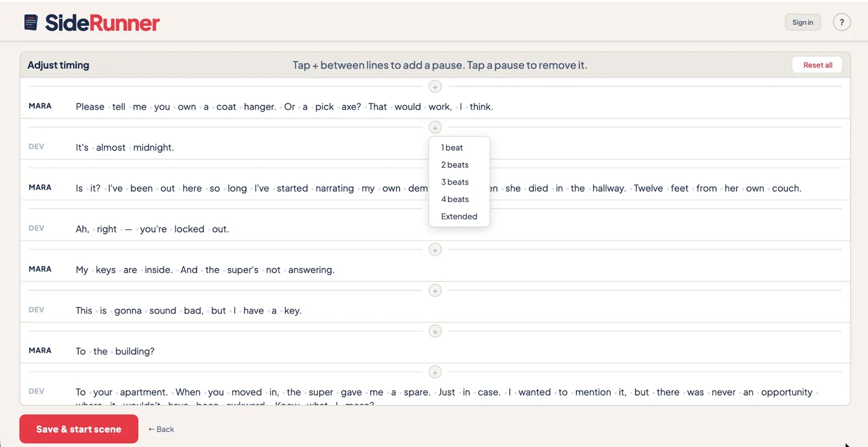Select "2 beats" pause length

click(459, 165)
